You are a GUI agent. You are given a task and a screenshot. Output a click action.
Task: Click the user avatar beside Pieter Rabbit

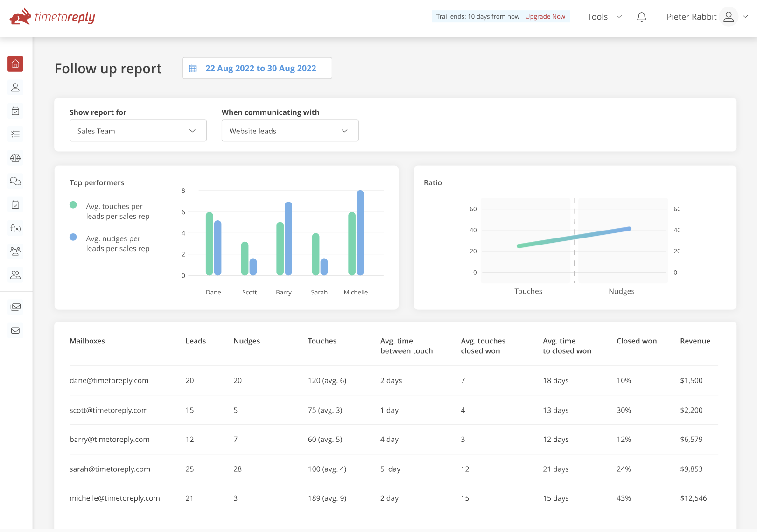click(x=729, y=17)
